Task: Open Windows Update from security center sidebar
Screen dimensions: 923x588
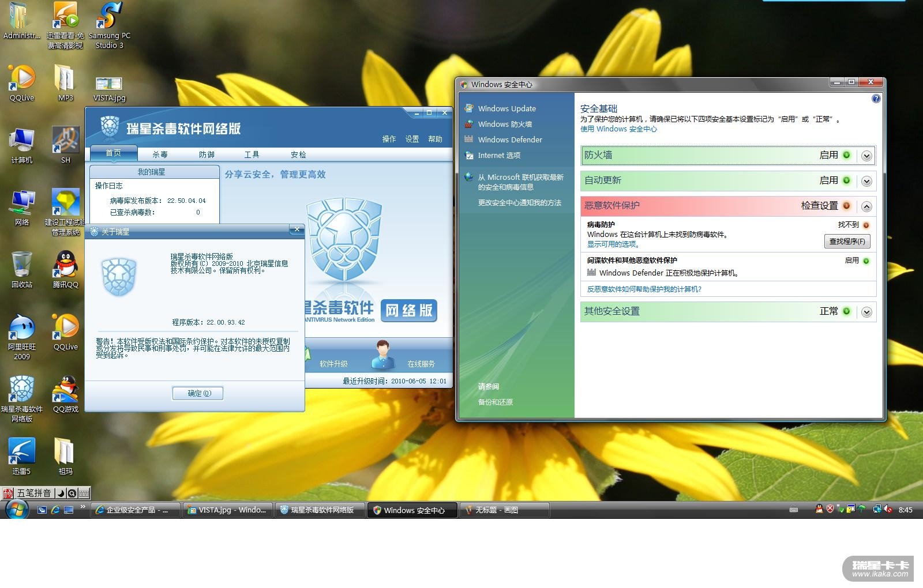Action: click(x=506, y=108)
